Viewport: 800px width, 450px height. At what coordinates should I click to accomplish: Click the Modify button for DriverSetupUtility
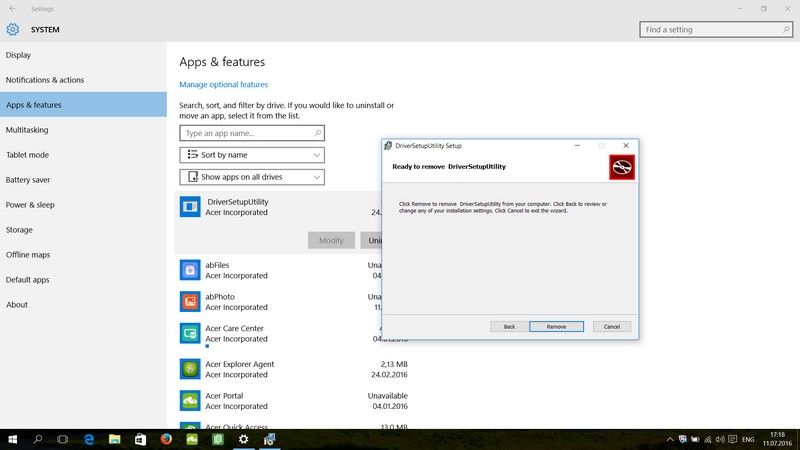pyautogui.click(x=331, y=240)
